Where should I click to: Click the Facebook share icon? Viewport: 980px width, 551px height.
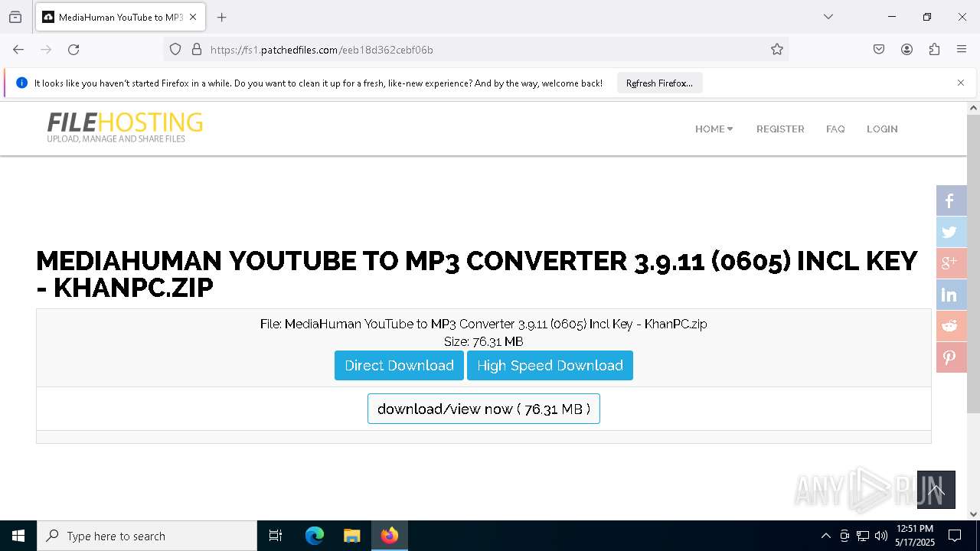(x=951, y=201)
